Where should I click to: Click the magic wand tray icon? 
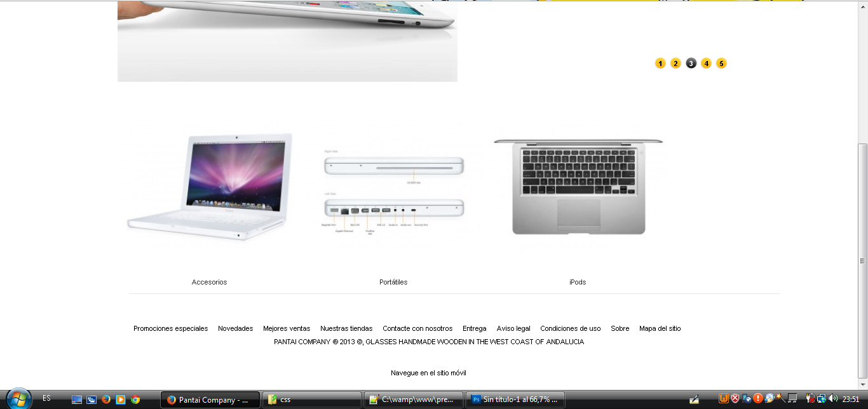(781, 399)
